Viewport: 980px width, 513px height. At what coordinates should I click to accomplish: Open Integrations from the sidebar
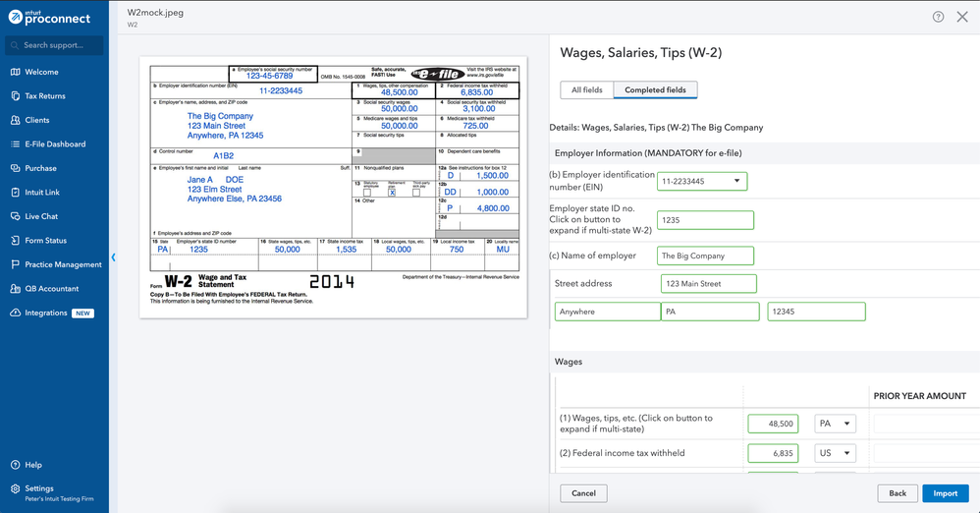point(16,313)
